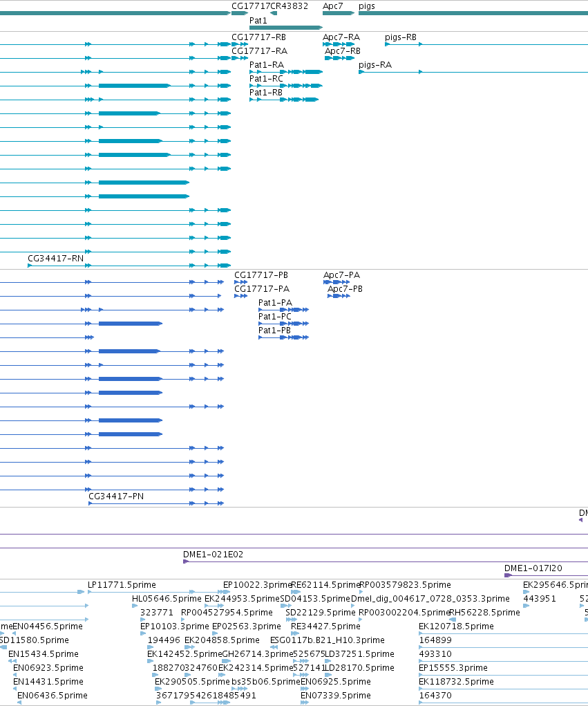Click the Pat1-RC transcript label
588x706 pixels.
266,79
